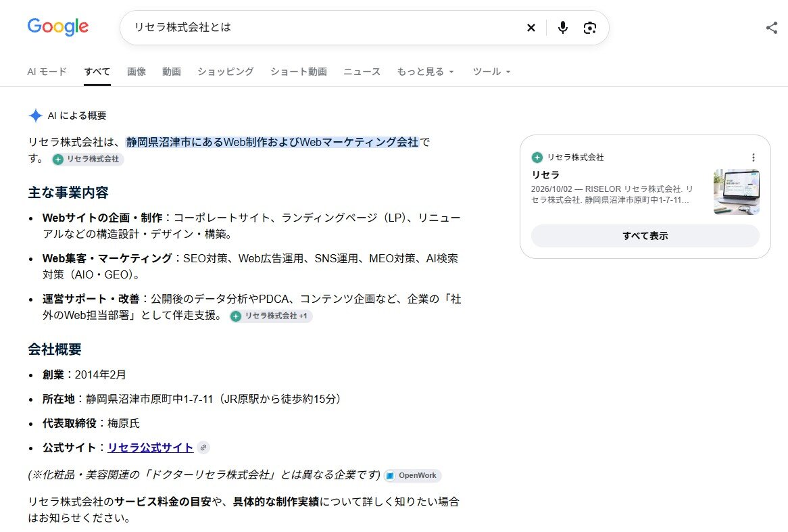Click the 代表取締役：梅原氏 line
This screenshot has width=788, height=532.
click(91, 423)
